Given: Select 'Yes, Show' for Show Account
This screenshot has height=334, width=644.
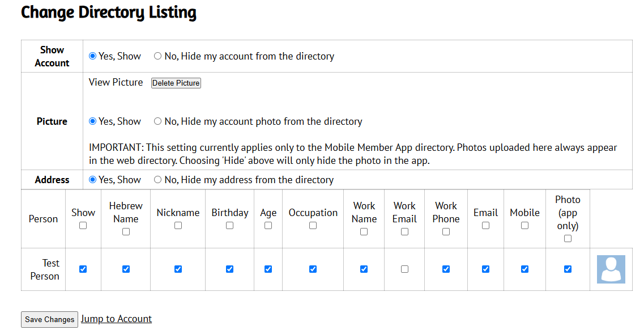Looking at the screenshot, I should click(93, 56).
